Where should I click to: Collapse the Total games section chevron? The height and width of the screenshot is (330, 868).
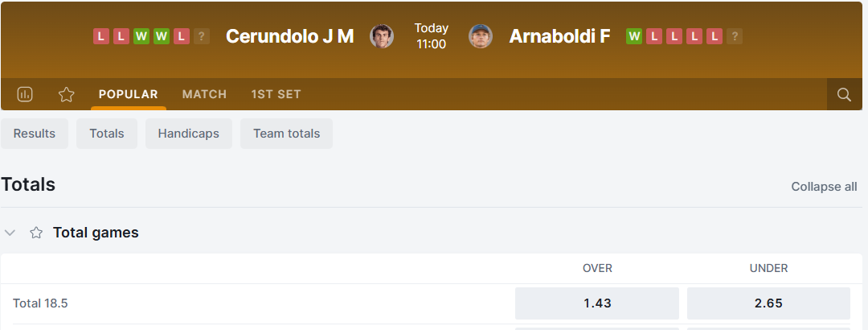pyautogui.click(x=10, y=233)
